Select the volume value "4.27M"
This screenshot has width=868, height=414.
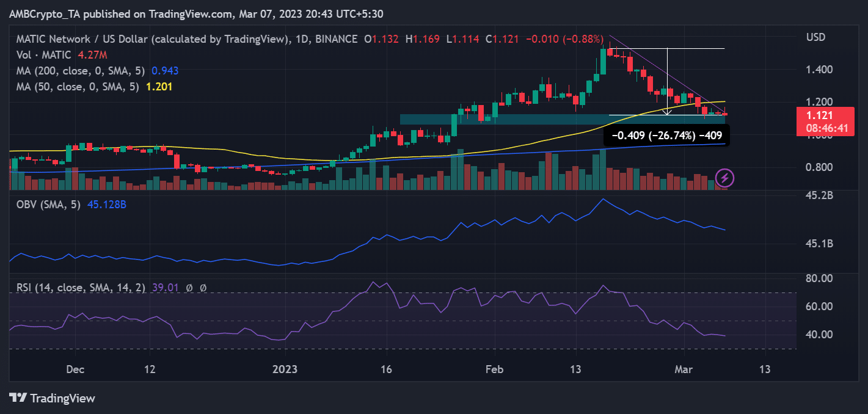tap(92, 55)
